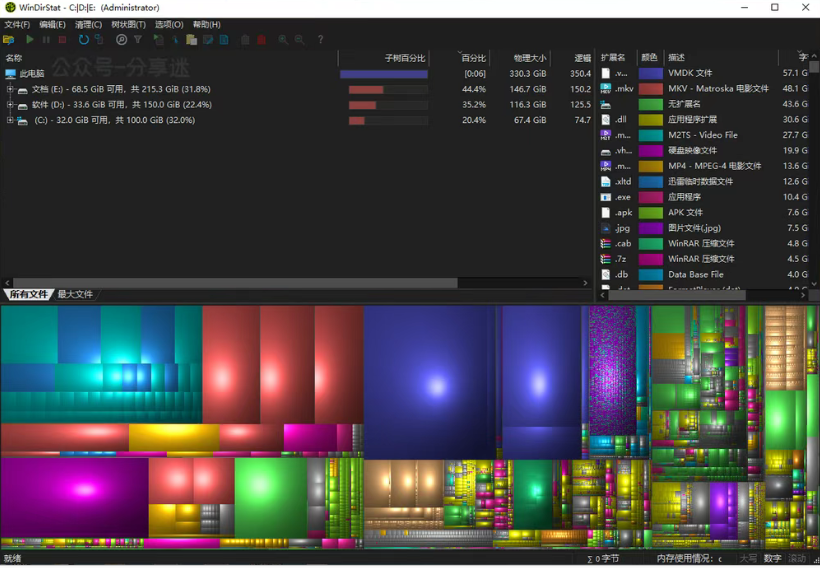Click the funnel filter toolbar icon

[x=138, y=40]
